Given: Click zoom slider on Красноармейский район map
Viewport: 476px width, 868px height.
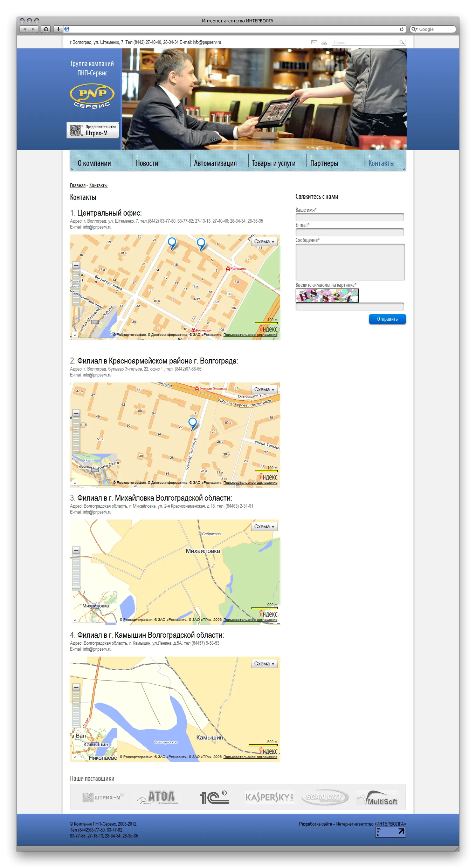Looking at the screenshot, I should [x=76, y=435].
